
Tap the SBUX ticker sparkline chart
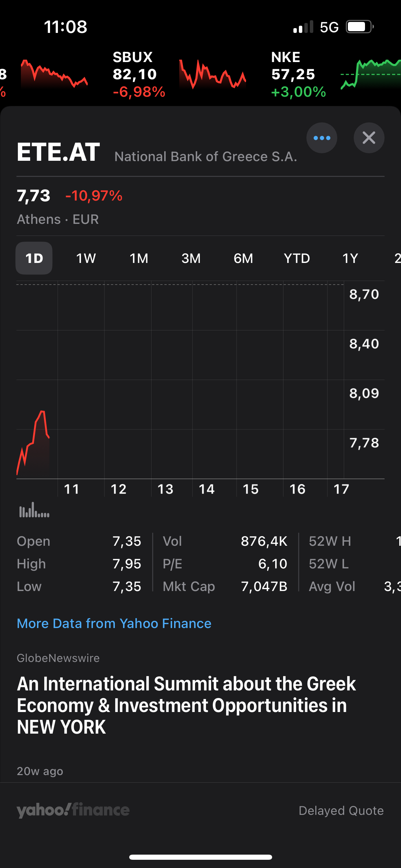212,75
